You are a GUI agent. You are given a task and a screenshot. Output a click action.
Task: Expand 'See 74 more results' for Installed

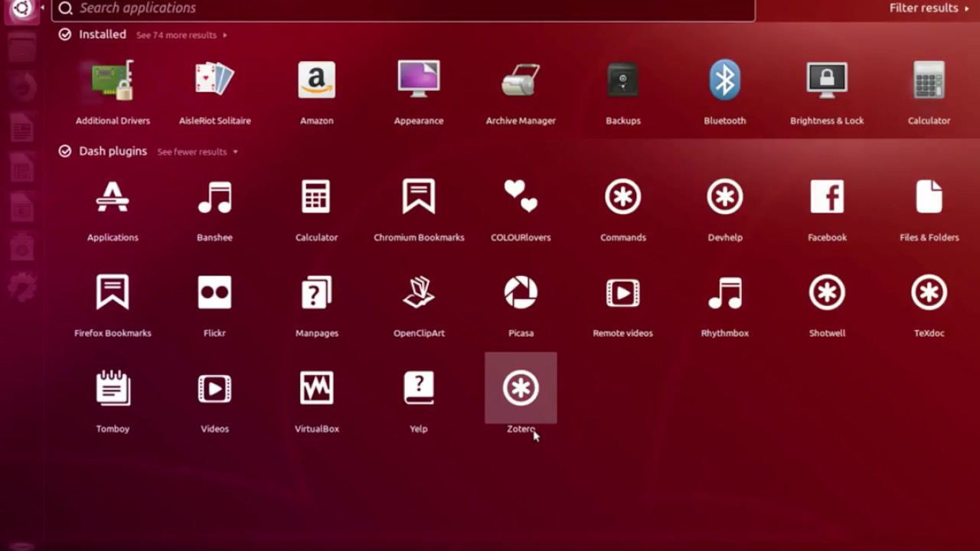click(181, 35)
